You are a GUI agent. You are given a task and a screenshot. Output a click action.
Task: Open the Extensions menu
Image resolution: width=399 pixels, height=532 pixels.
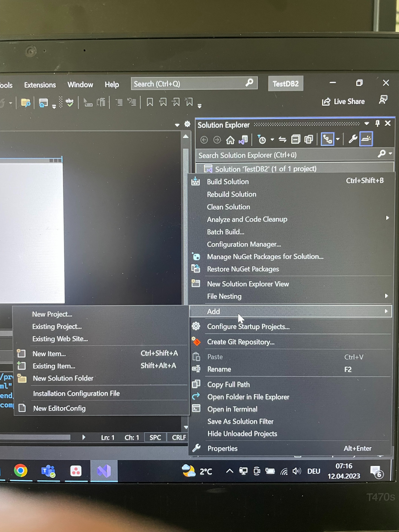[40, 85]
